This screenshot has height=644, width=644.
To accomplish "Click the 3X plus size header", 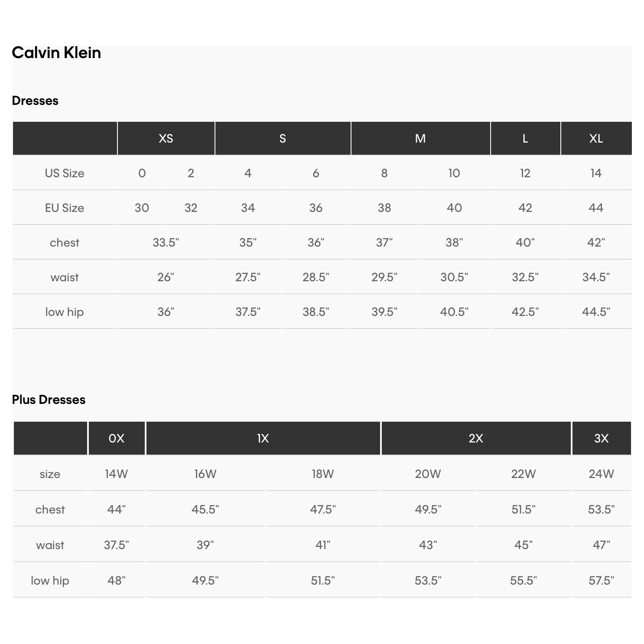I will point(601,438).
